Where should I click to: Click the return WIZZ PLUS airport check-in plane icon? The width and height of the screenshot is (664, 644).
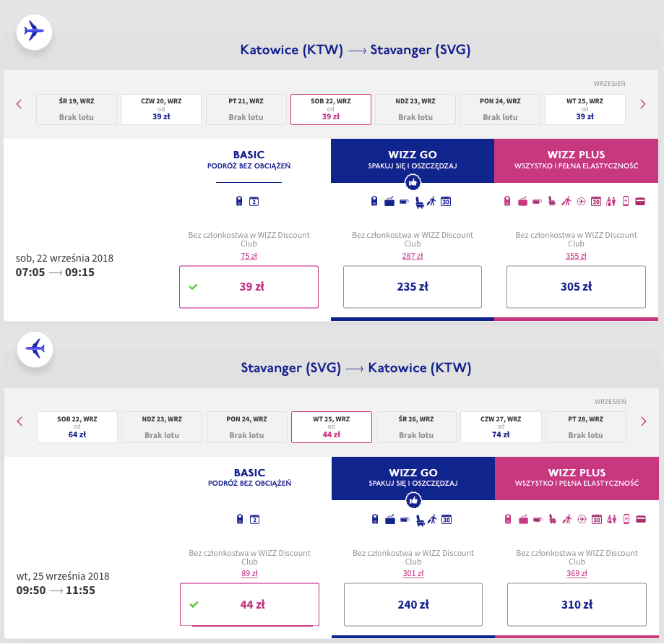click(x=582, y=520)
